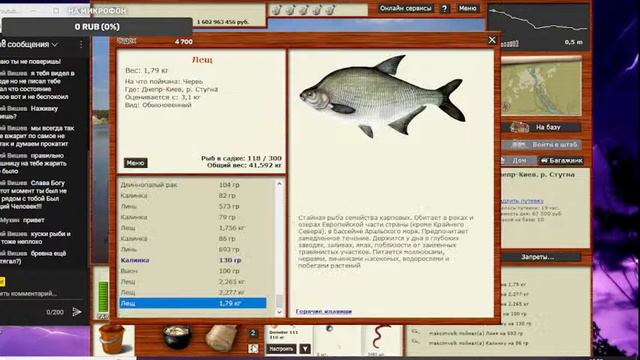The image size is (640, 360).
Task: Click the house icon on На базу
Action: point(519,127)
